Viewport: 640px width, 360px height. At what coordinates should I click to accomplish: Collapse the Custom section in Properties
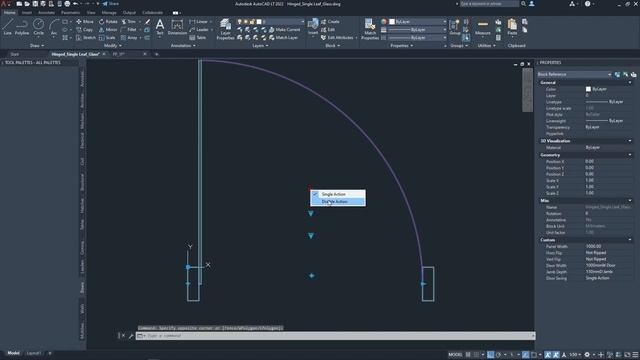(x=630, y=240)
